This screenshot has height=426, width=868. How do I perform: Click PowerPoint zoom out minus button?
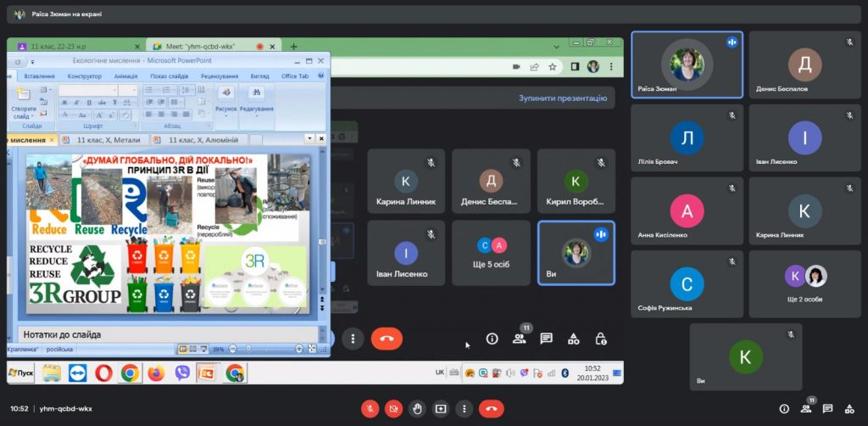click(233, 349)
